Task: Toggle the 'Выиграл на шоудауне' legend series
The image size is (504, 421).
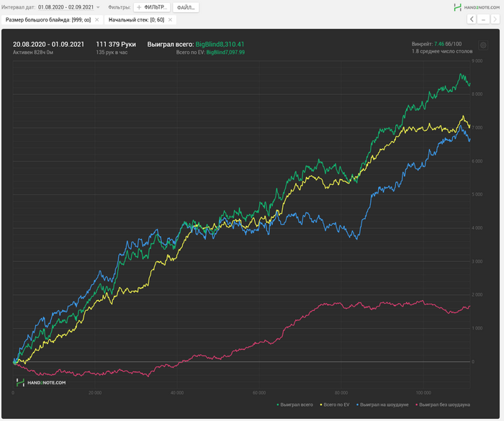Action: [x=382, y=404]
